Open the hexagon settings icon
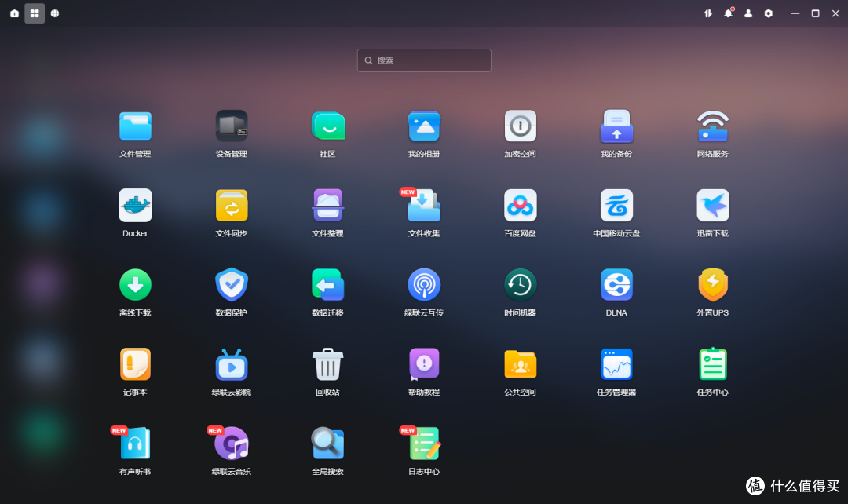This screenshot has width=848, height=504. point(769,13)
